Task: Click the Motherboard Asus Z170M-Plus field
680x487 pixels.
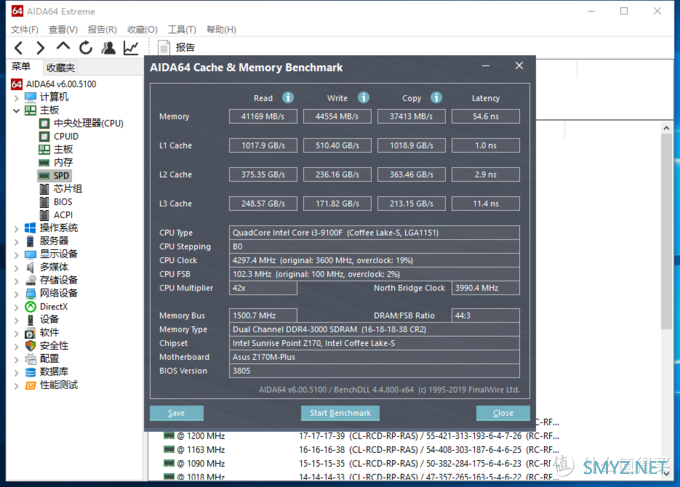Action: (374, 357)
